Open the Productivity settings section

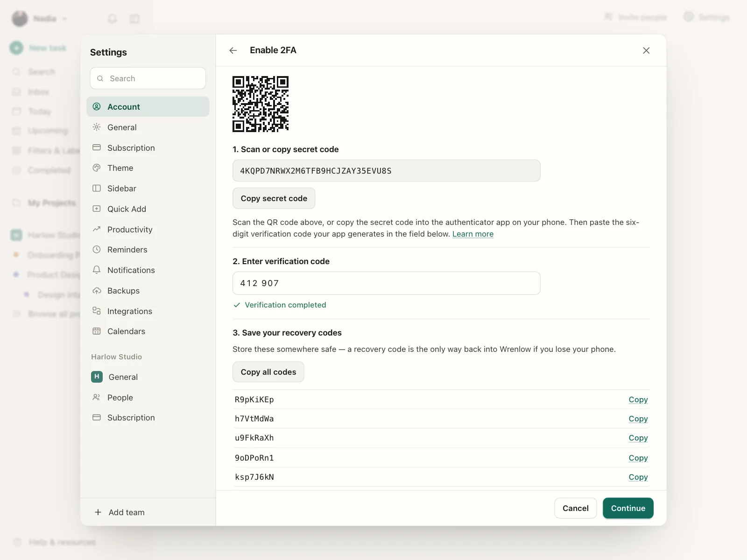coord(148,229)
